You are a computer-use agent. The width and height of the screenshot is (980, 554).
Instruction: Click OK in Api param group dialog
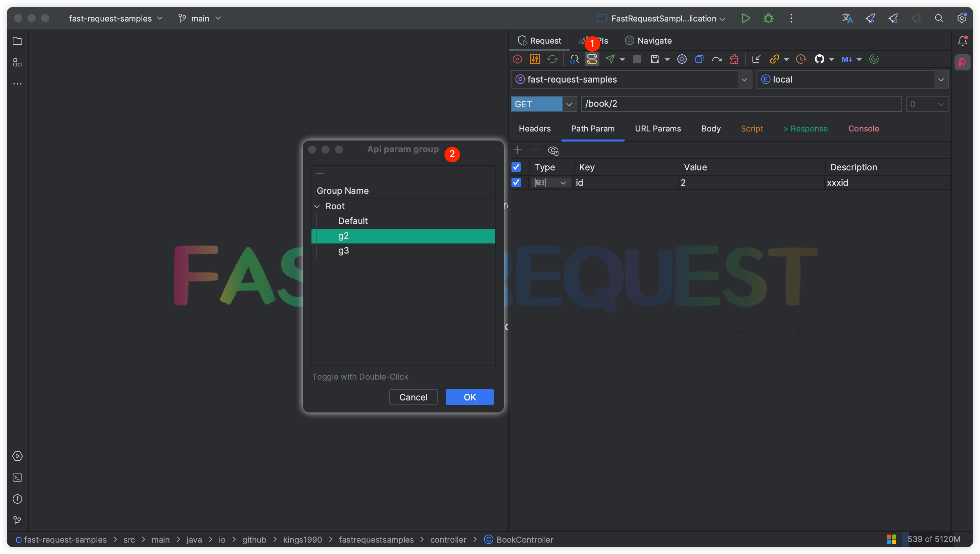[x=470, y=397]
